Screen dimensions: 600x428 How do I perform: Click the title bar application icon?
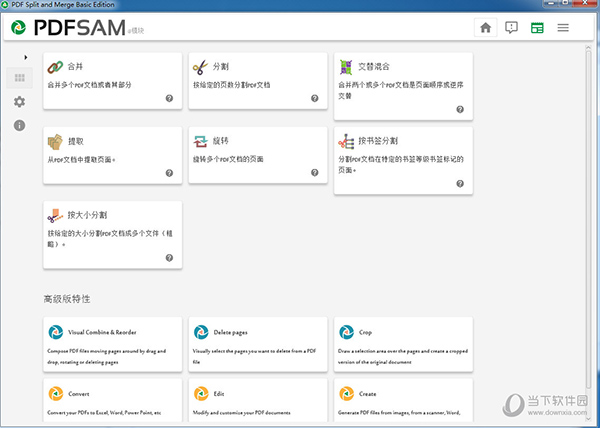[5, 5]
